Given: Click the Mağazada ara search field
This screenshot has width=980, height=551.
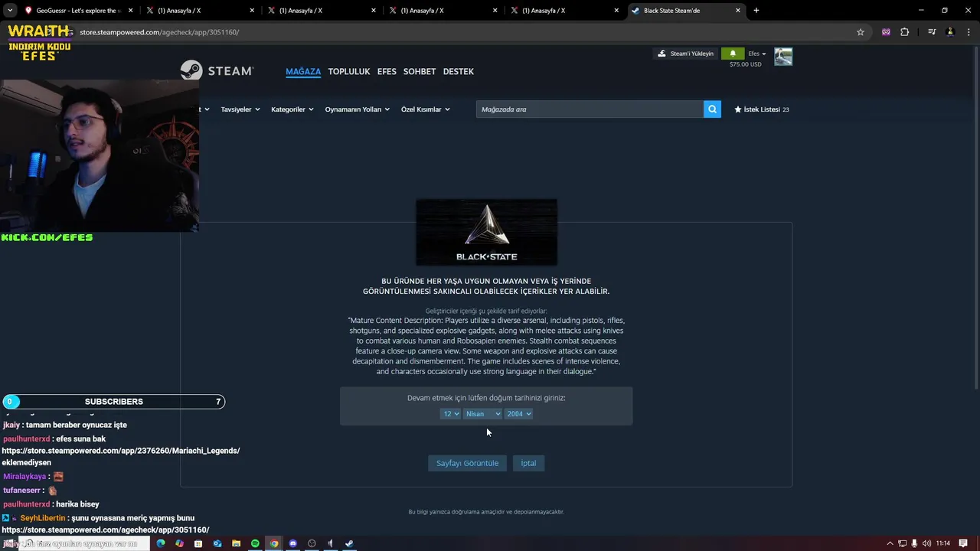Looking at the screenshot, I should pos(590,109).
